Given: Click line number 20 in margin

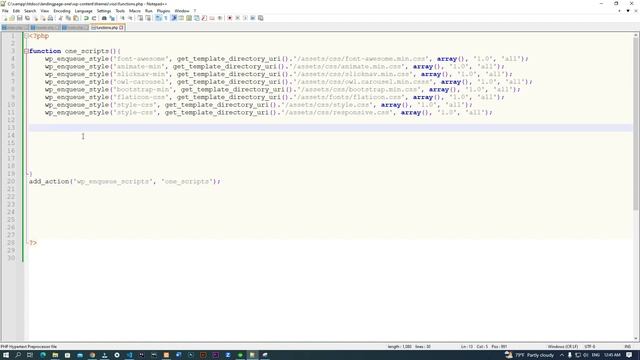Looking at the screenshot, I should click(11, 181).
